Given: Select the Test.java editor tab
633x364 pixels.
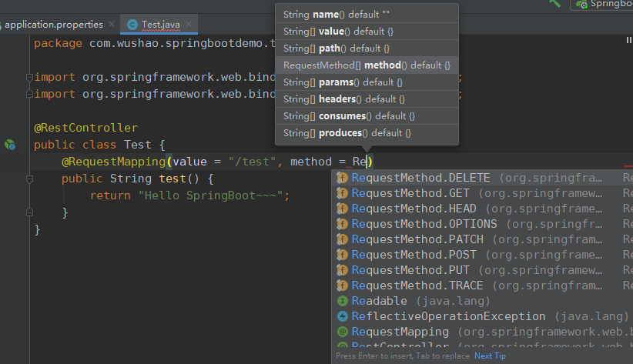Looking at the screenshot, I should [x=160, y=25].
